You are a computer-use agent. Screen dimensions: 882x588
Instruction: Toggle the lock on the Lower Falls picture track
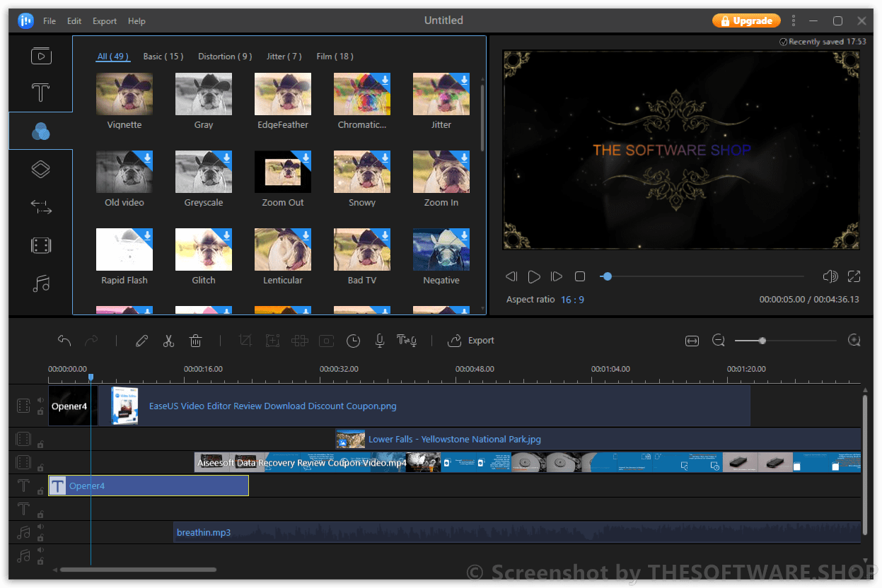point(40,444)
